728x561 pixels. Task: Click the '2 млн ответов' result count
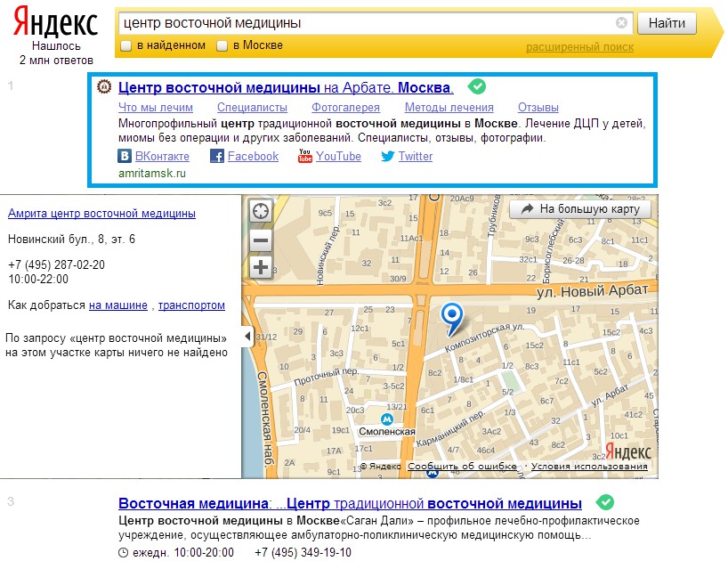click(56, 61)
